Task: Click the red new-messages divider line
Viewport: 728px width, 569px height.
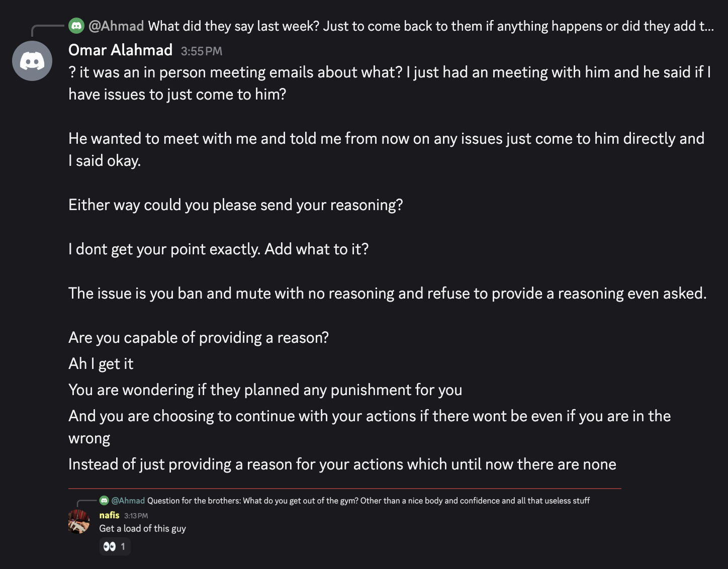Action: (x=344, y=488)
